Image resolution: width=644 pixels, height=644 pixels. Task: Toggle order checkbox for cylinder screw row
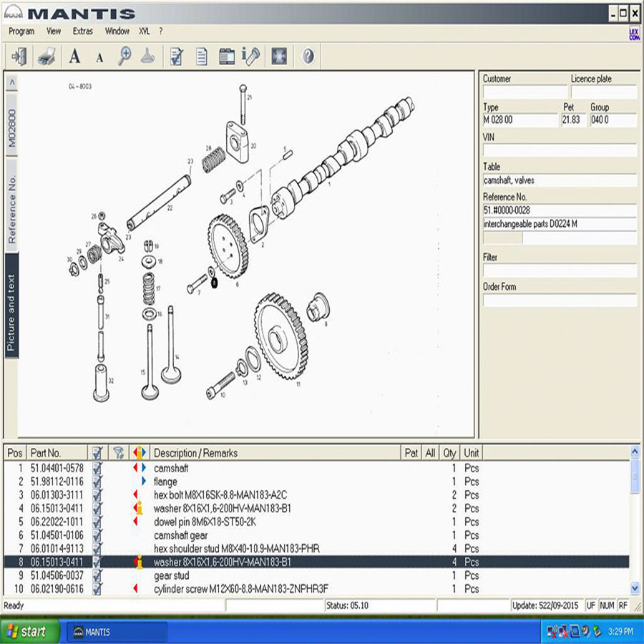click(x=97, y=589)
